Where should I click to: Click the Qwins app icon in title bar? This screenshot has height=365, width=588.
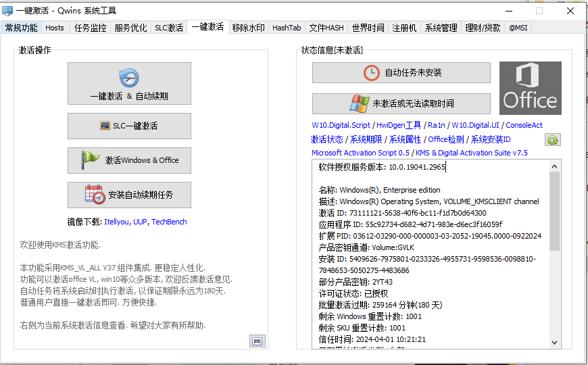click(7, 11)
